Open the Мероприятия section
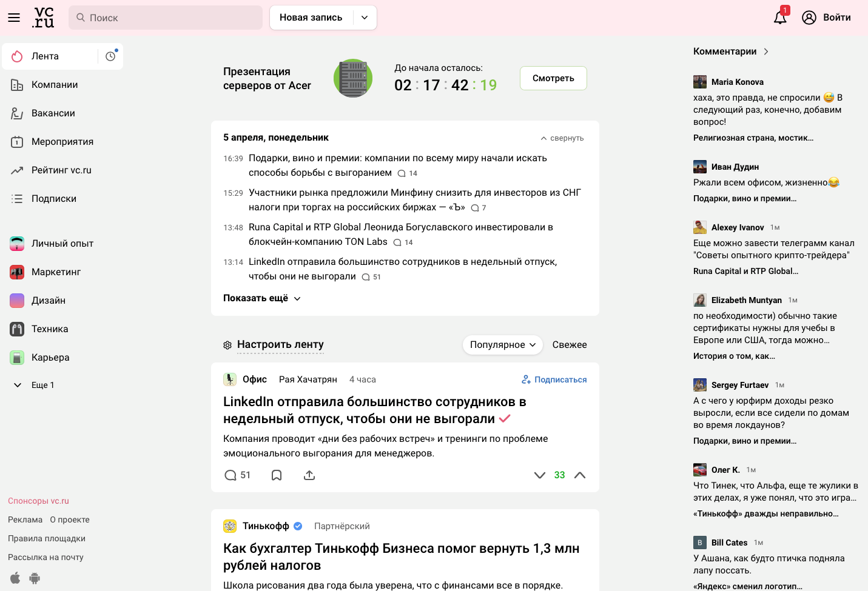This screenshot has width=868, height=591. coord(62,142)
